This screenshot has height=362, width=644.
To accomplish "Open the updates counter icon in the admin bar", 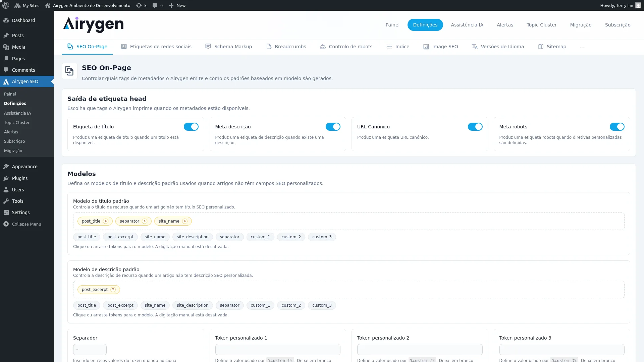I will [x=141, y=5].
